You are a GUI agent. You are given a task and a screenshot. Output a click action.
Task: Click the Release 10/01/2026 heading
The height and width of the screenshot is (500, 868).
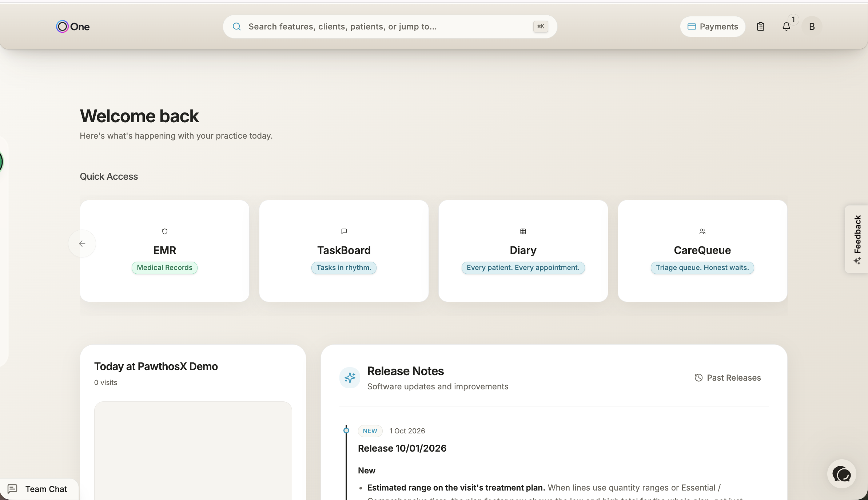coord(402,448)
